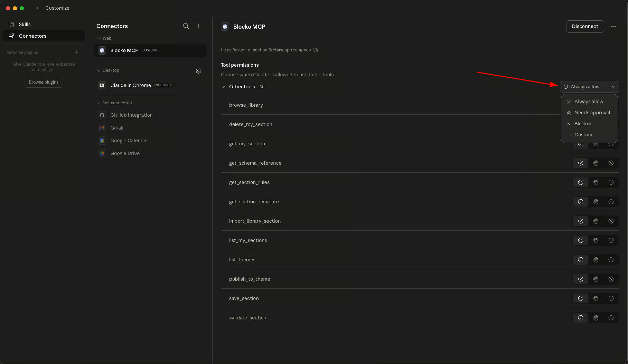This screenshot has height=364, width=628.
Task: Select Connectors in the sidebar
Action: (x=44, y=36)
